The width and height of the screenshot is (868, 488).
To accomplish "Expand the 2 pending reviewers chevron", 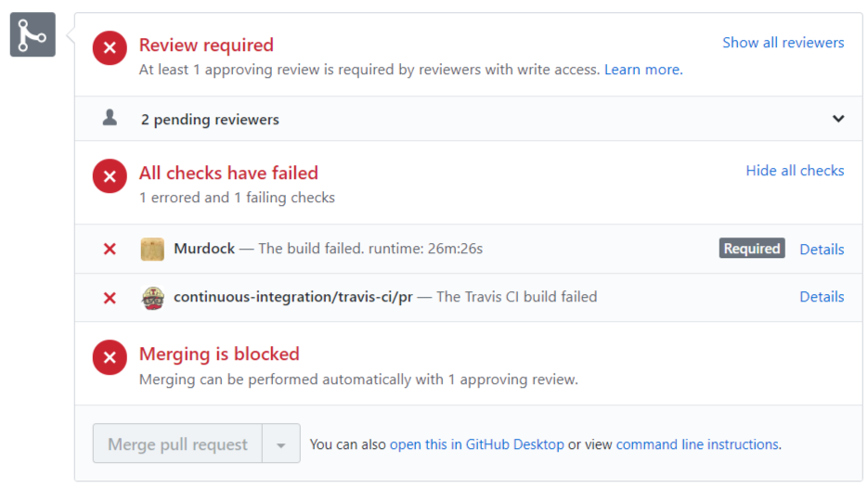I will coord(838,119).
